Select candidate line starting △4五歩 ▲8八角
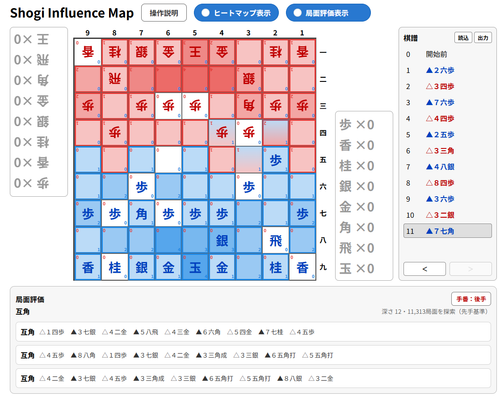The height and width of the screenshot is (397, 500). (x=253, y=355)
